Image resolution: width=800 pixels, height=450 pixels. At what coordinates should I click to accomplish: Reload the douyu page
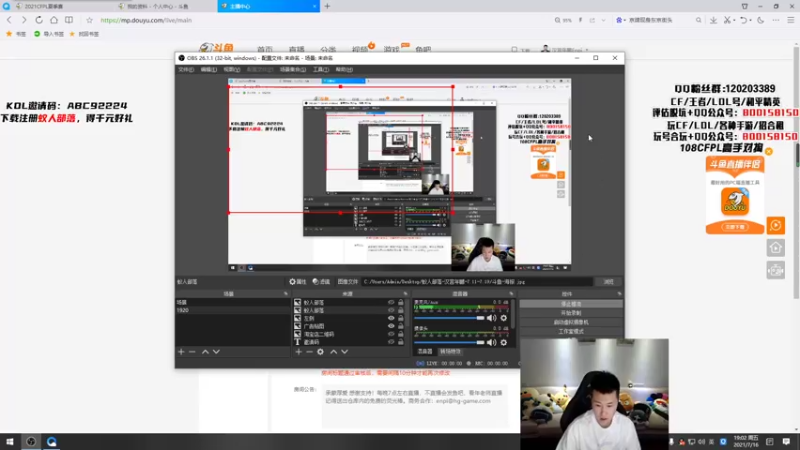coord(39,20)
